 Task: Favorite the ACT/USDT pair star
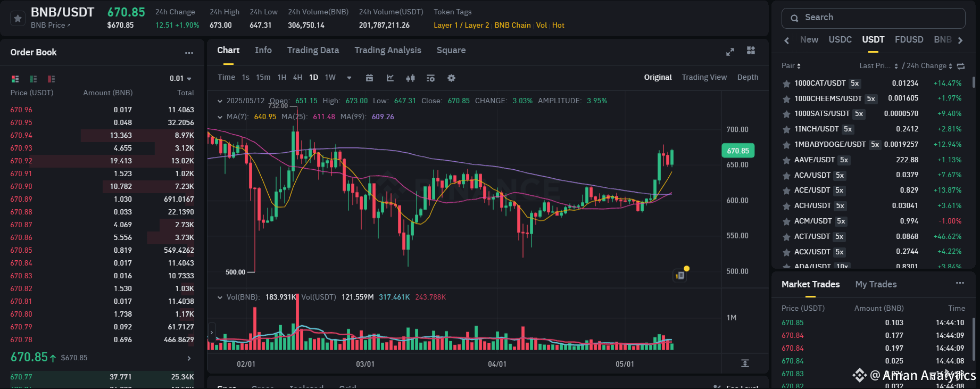point(786,237)
